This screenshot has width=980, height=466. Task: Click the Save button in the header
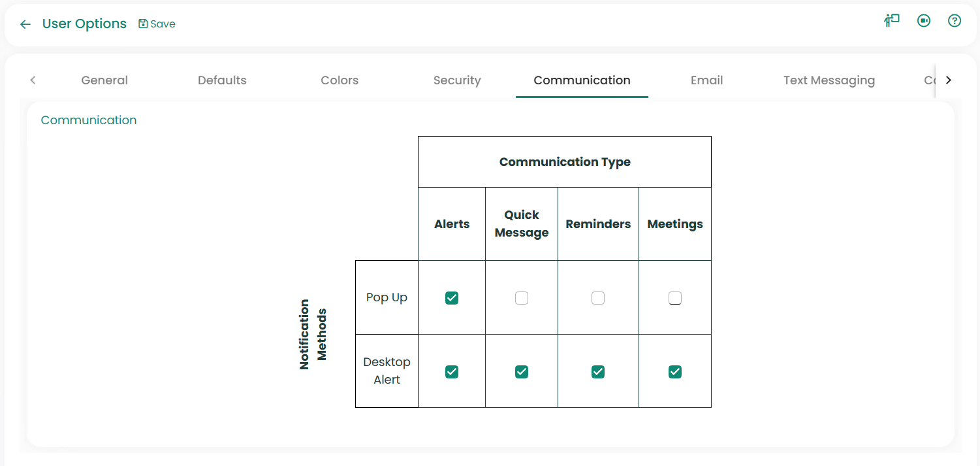pyautogui.click(x=157, y=24)
